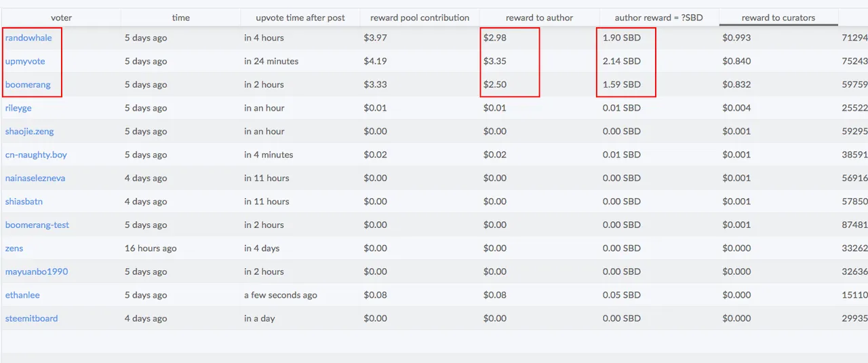Select cn-naughty.boy's $0.02 reward to author
The height and width of the screenshot is (363, 868).
[495, 155]
